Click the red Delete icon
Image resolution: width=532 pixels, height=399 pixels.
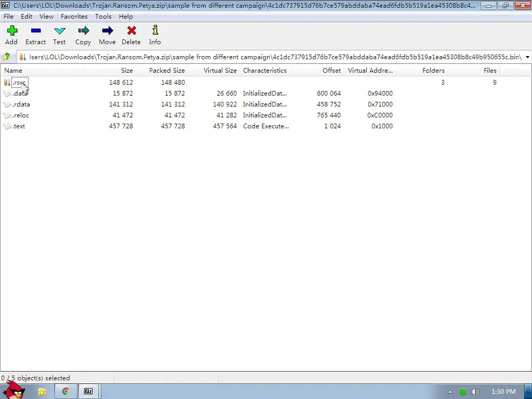pos(131,31)
